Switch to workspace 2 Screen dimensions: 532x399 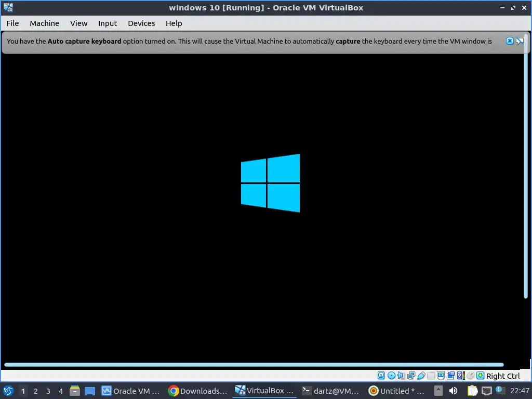36,391
